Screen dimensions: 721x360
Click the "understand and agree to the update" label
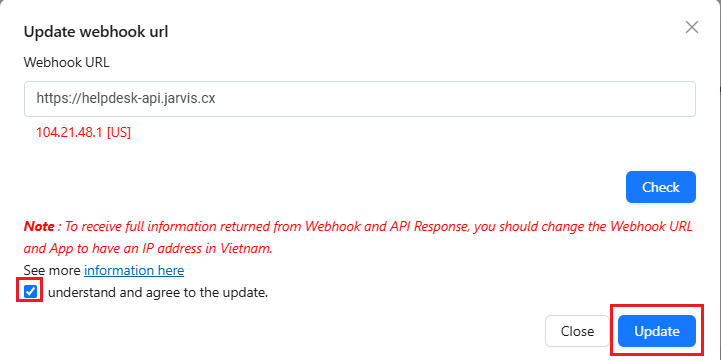click(x=158, y=292)
